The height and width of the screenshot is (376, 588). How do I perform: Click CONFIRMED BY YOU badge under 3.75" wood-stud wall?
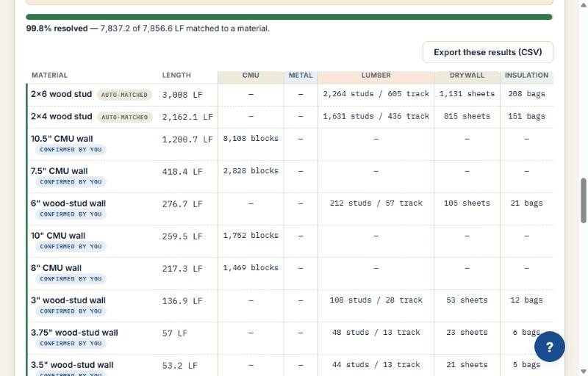(x=71, y=344)
